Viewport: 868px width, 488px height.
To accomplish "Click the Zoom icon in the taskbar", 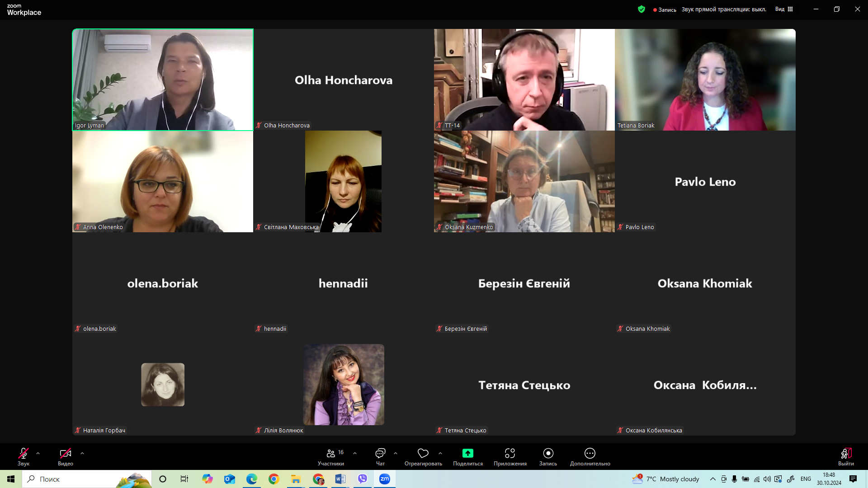I will [x=385, y=479].
